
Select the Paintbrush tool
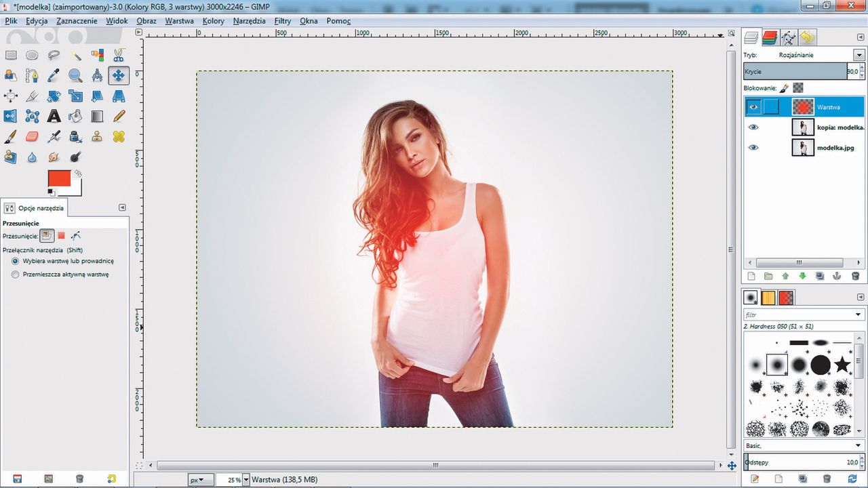pos(10,137)
